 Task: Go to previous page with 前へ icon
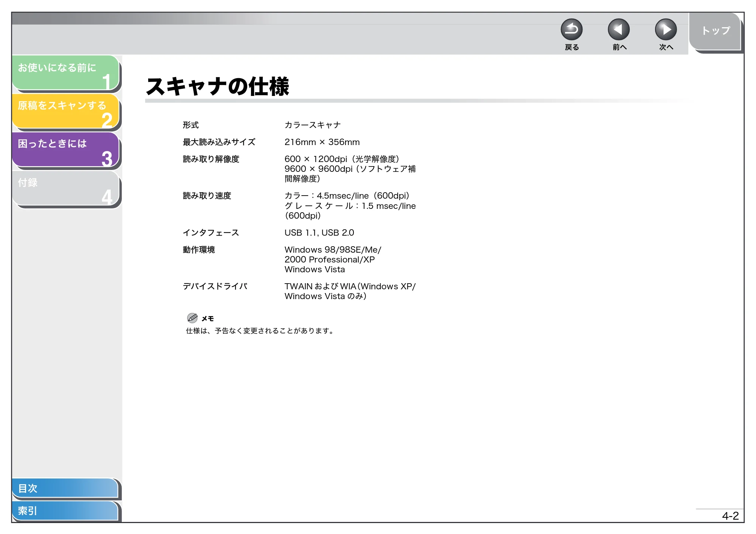coord(619,29)
